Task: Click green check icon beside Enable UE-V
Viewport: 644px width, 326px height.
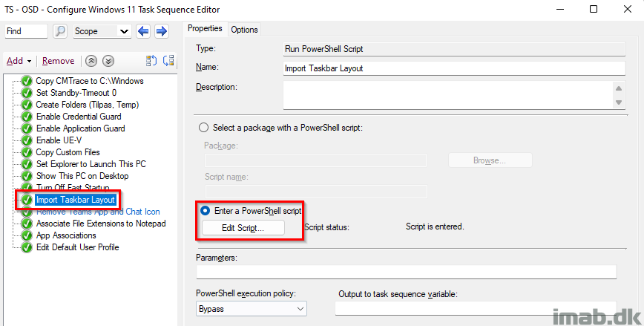Action: (27, 140)
